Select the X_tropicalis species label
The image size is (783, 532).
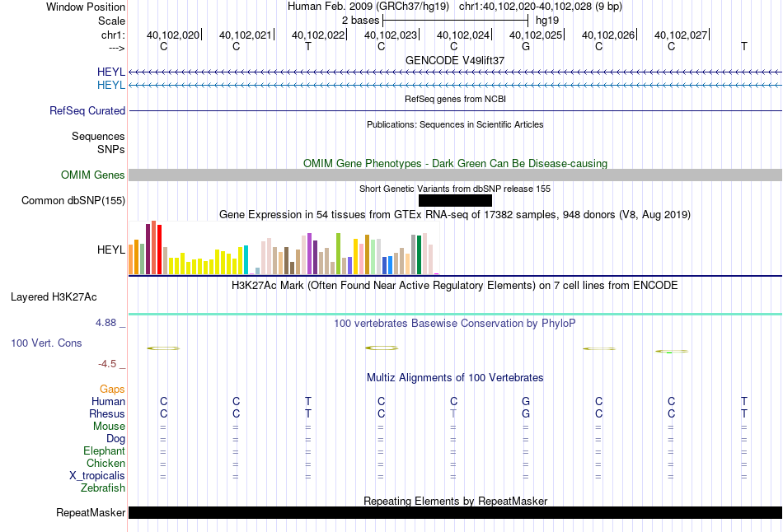point(97,476)
